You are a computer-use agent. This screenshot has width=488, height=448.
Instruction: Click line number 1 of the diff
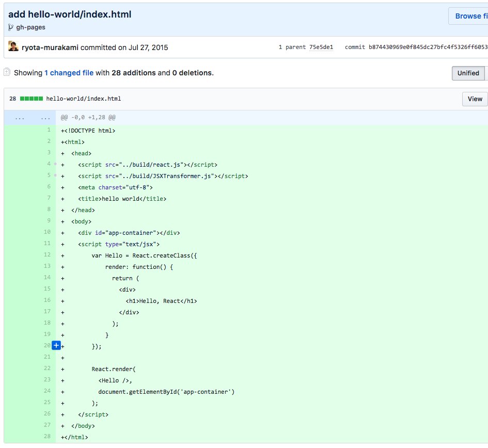49,130
